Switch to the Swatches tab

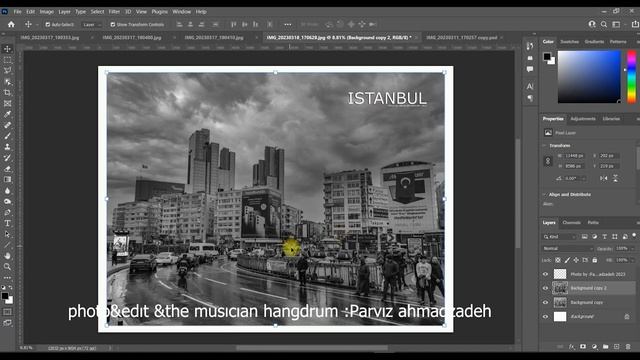click(569, 42)
